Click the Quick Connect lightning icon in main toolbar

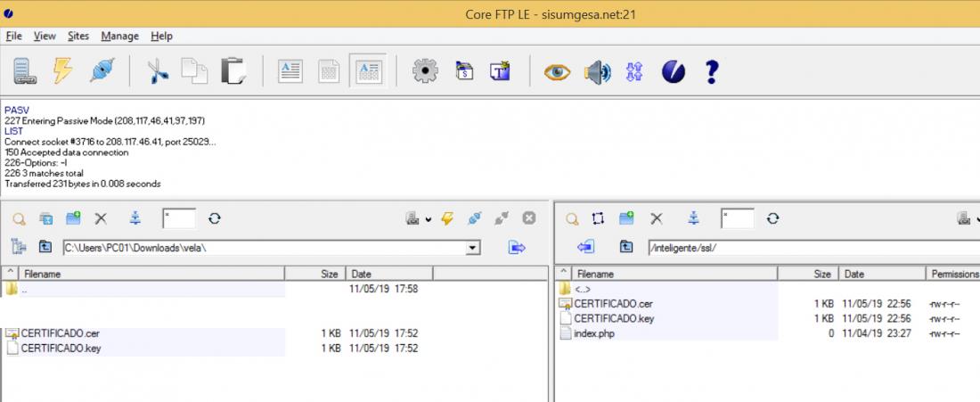(x=62, y=71)
